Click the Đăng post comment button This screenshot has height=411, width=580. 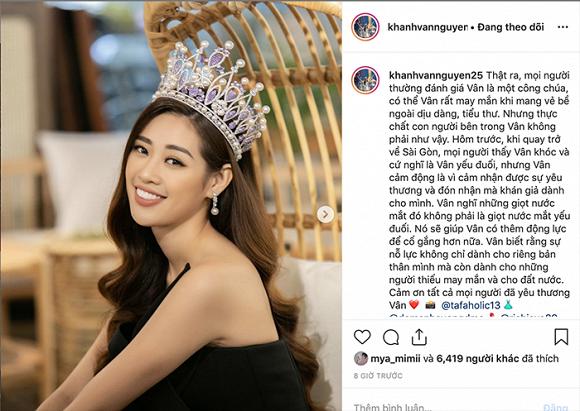(556, 407)
